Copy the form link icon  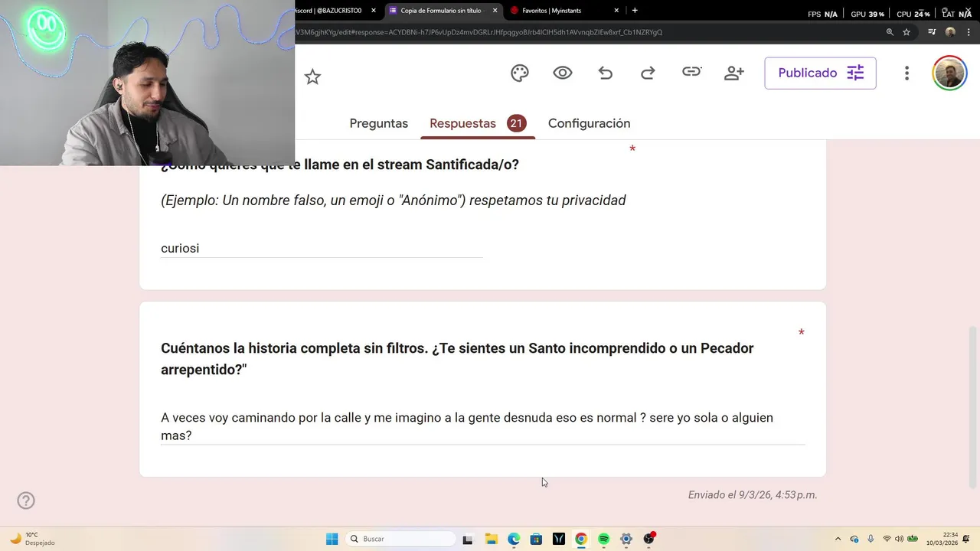pos(691,72)
